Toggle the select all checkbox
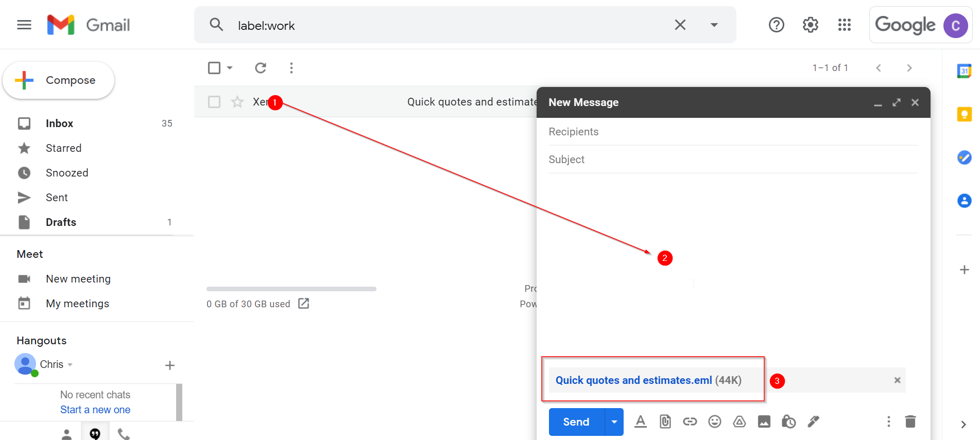 coord(214,68)
